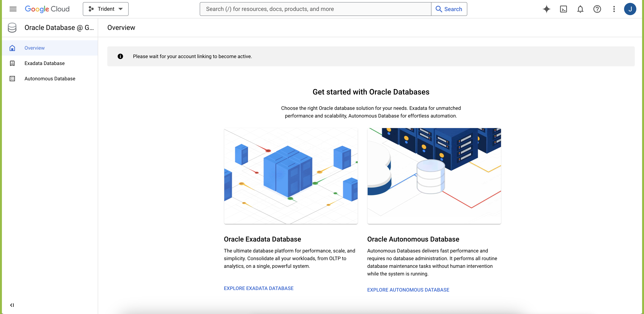Click EXPLORE AUTONOMOUS DATABASE link
This screenshot has height=314, width=644.
click(408, 289)
